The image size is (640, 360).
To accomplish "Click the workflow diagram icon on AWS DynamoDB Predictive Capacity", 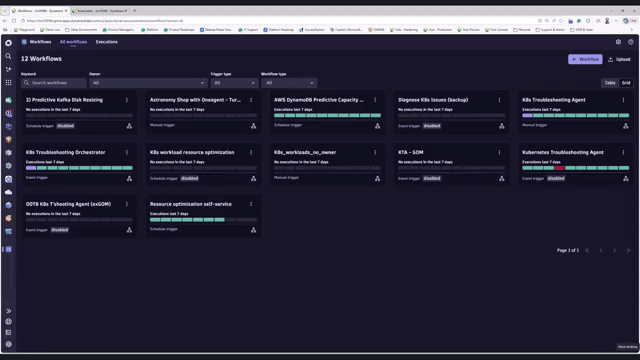I will (378, 126).
